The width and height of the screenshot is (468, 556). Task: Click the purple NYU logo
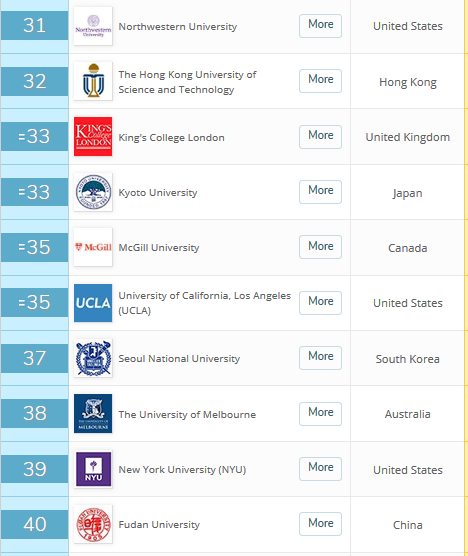coord(93,469)
